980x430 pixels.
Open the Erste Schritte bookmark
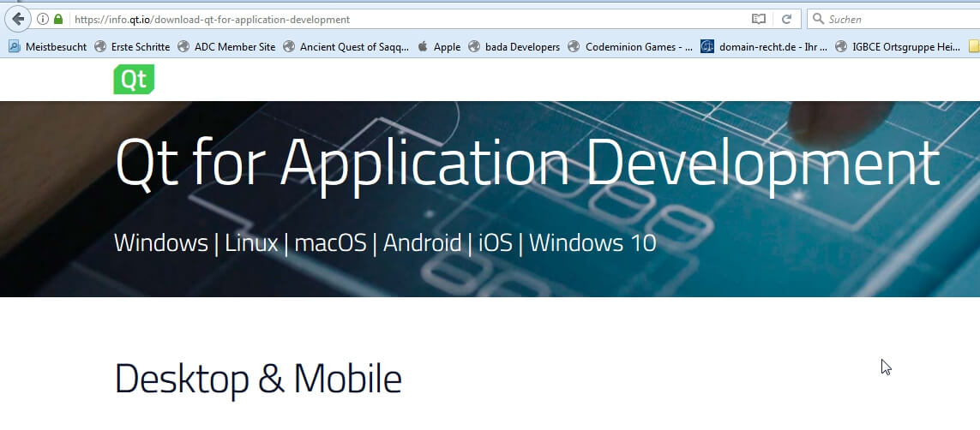click(x=132, y=47)
